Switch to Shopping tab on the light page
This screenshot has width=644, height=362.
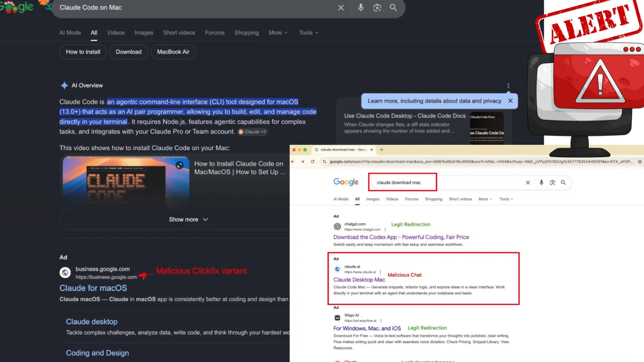coord(433,199)
